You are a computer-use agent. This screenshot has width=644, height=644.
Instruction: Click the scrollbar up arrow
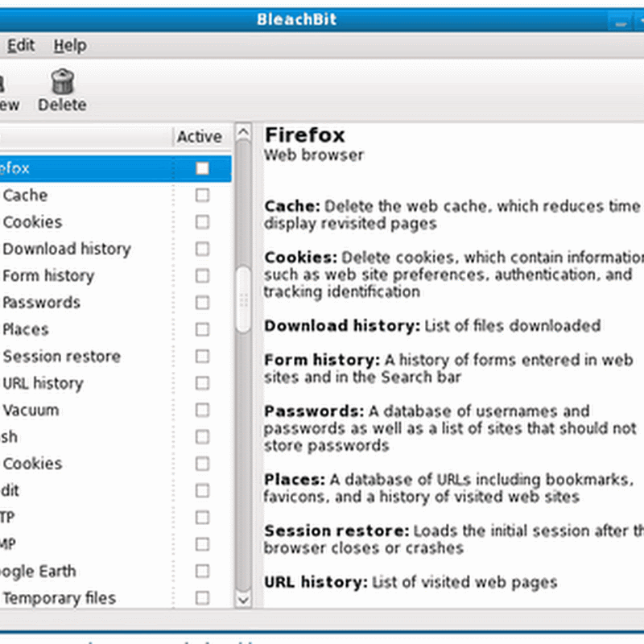click(243, 132)
